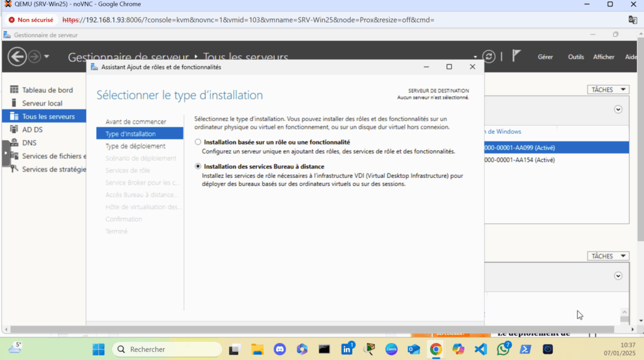
Task: Click the vertical scrollbar of the noVNC page
Action: 641,139
